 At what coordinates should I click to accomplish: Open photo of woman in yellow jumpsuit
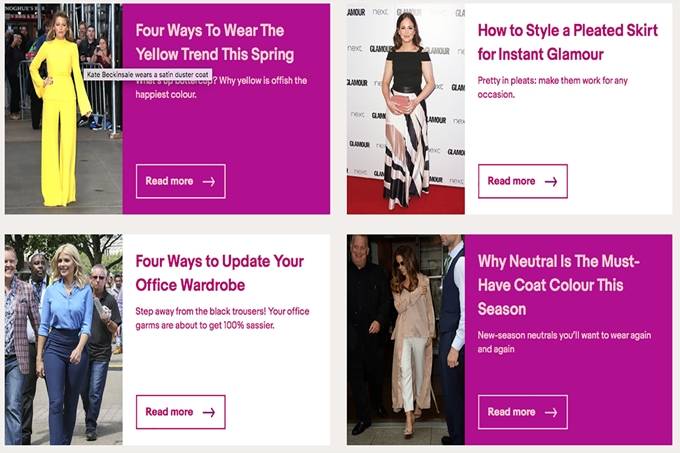63,109
